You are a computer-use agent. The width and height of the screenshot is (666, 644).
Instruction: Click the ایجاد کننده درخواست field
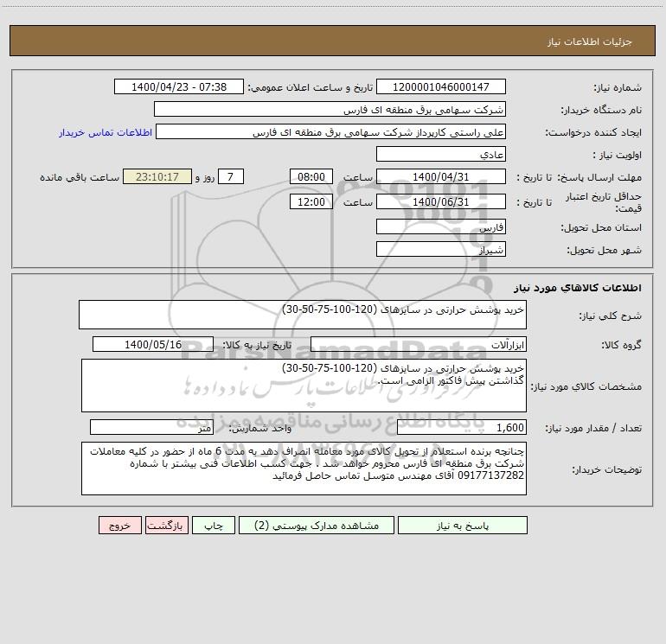click(331, 131)
